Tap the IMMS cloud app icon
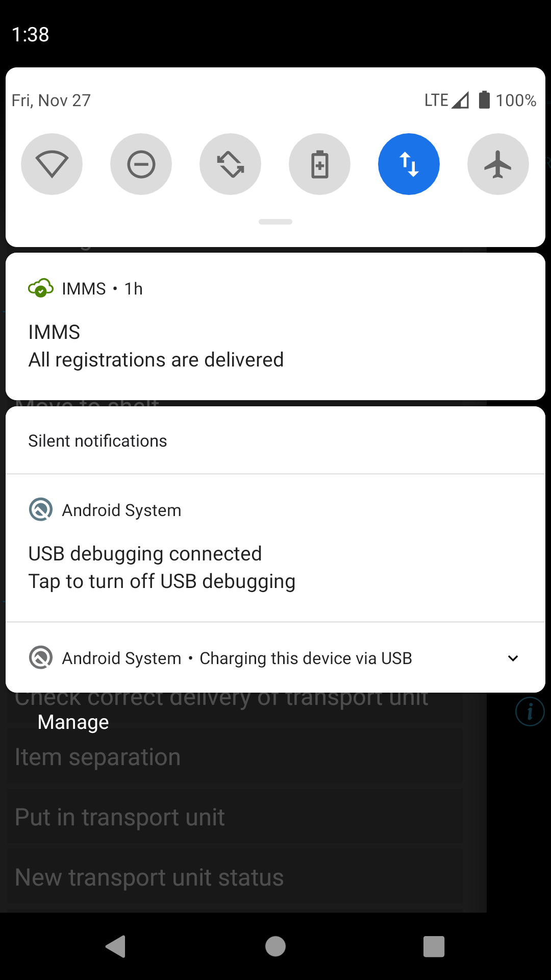This screenshot has height=980, width=551. click(x=41, y=288)
